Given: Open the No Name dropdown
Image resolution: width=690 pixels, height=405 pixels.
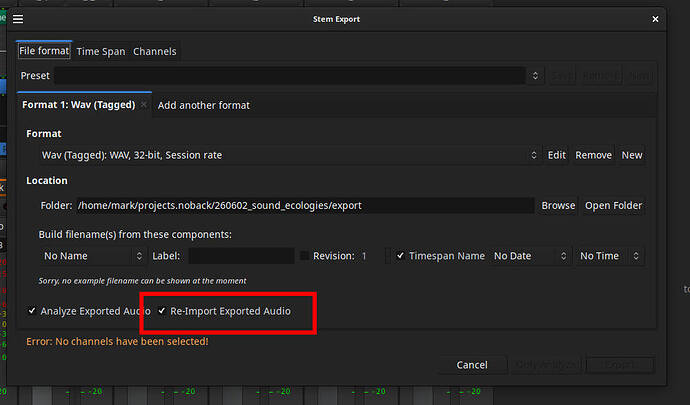Looking at the screenshot, I should [x=93, y=256].
